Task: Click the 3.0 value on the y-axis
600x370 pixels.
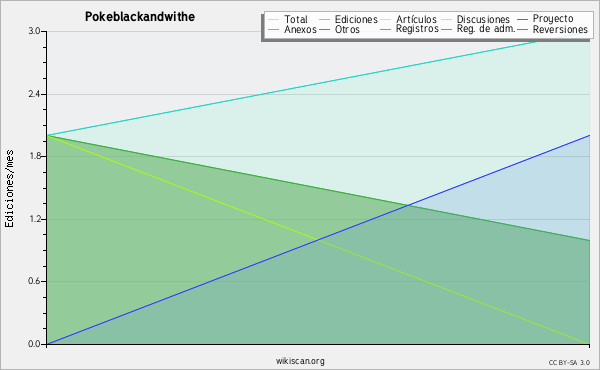Action: [x=34, y=31]
